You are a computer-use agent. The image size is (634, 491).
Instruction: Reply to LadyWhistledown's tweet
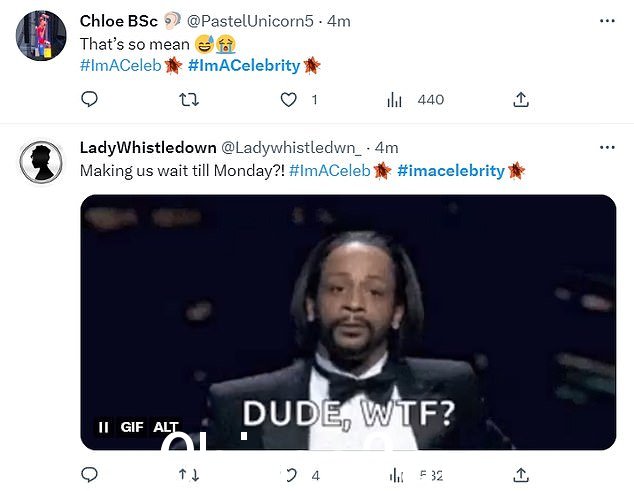pos(89,475)
